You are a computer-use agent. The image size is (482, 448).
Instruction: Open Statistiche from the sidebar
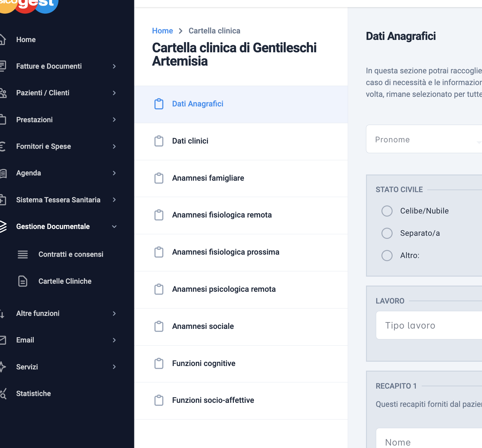coord(33,394)
